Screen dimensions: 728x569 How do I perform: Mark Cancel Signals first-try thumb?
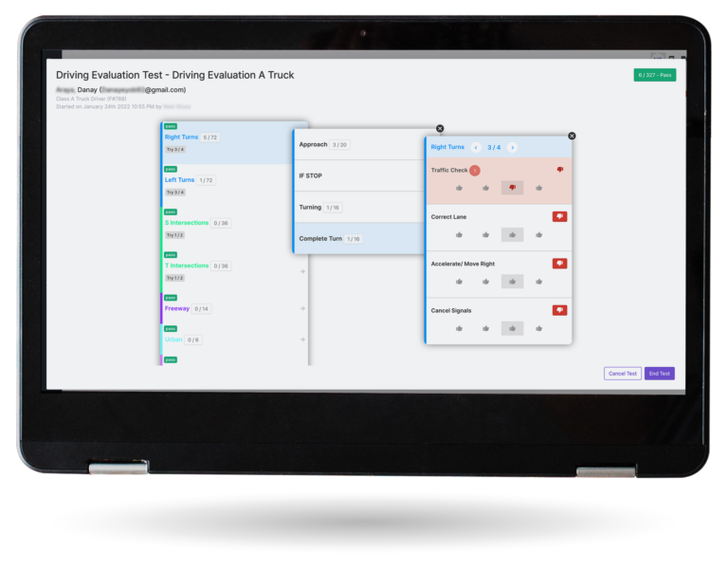coord(459,328)
